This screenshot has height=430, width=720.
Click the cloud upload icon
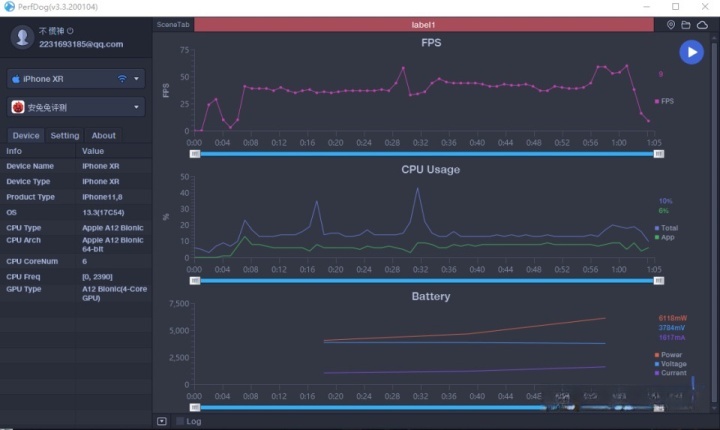(702, 25)
